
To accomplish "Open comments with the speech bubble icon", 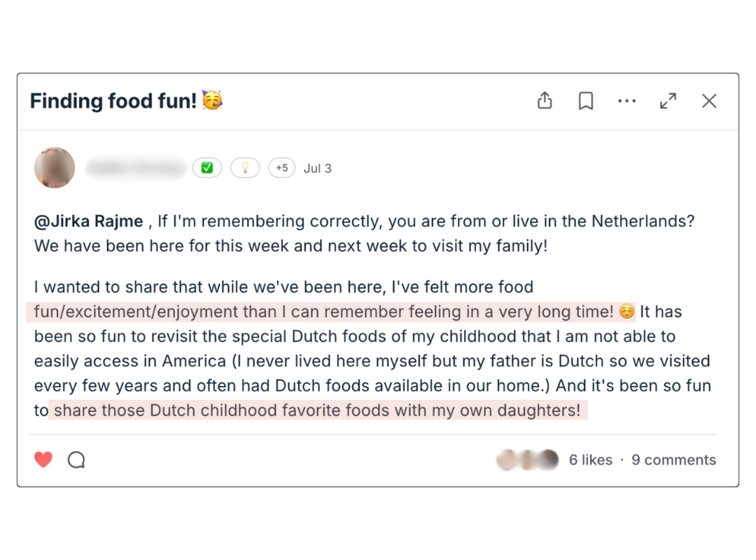I will point(76,459).
